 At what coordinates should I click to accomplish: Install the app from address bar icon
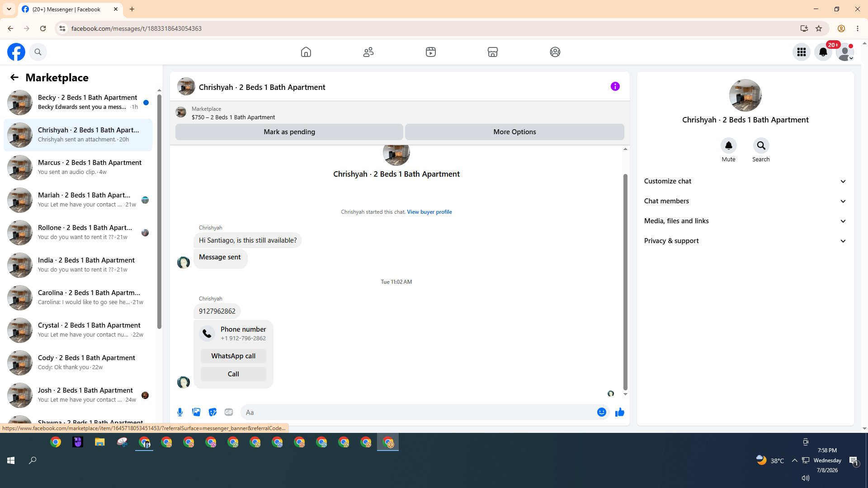[804, 28]
